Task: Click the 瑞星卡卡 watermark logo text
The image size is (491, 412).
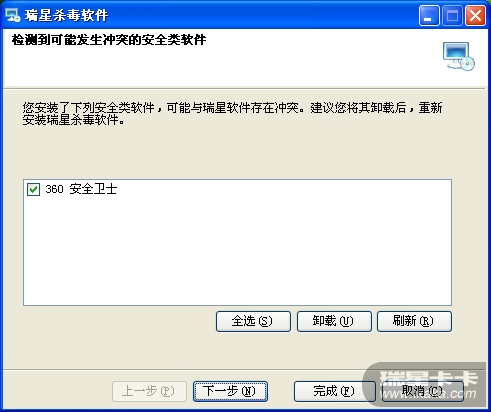Action: pyautogui.click(x=429, y=378)
